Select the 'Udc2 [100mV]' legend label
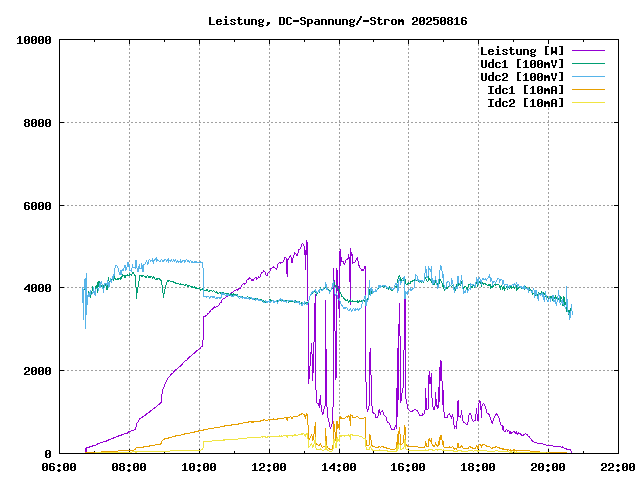 pos(522,76)
